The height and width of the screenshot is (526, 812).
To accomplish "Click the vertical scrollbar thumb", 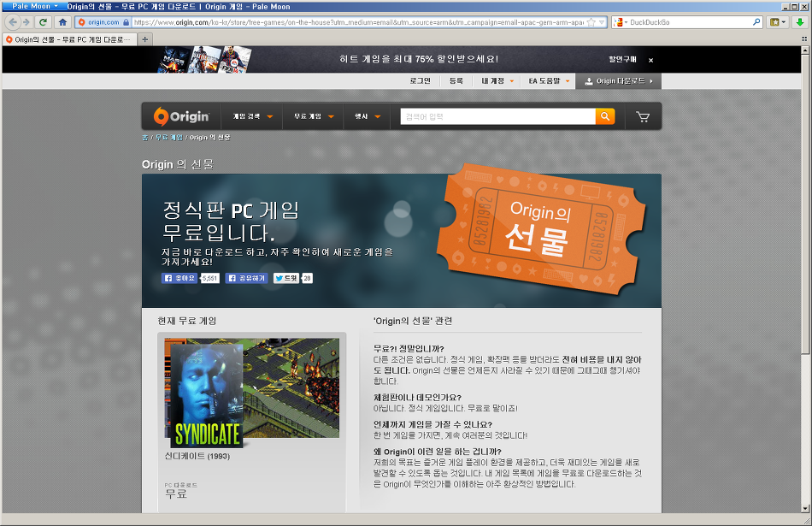I will 805,204.
